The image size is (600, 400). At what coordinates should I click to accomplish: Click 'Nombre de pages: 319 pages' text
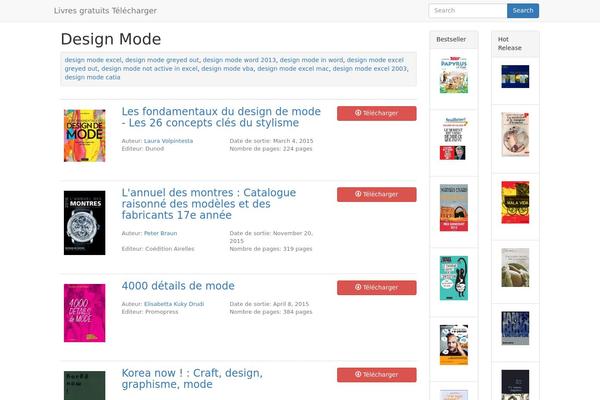click(x=271, y=249)
